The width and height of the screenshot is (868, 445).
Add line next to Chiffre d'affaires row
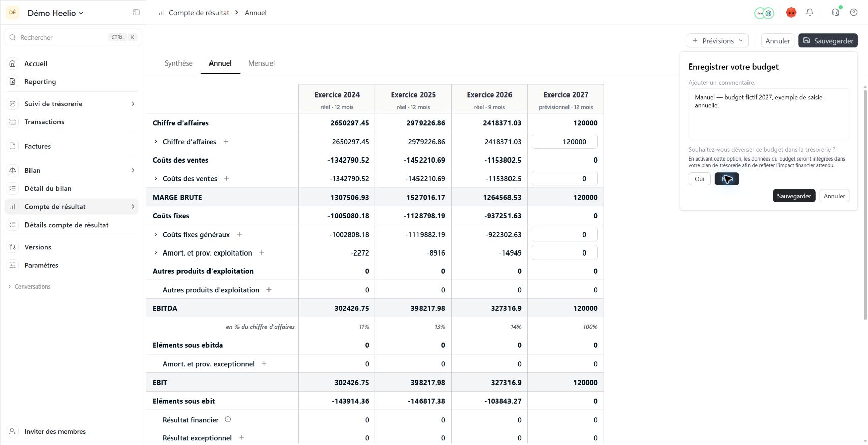tap(226, 142)
